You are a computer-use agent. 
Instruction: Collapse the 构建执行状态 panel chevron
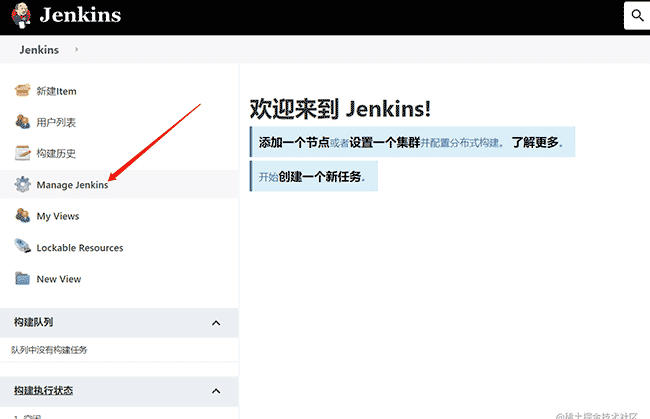coord(216,391)
